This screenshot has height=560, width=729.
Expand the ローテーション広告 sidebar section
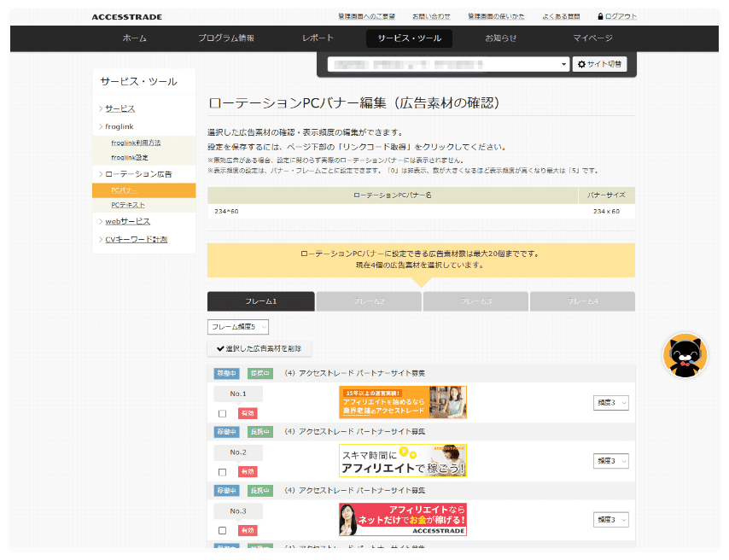pos(138,174)
